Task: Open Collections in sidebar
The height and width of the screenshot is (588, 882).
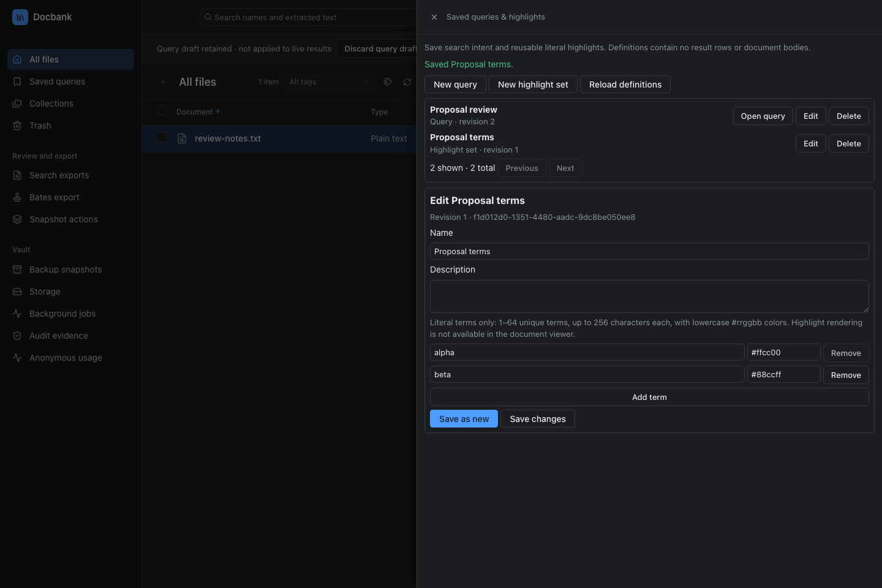Action: 70,104
